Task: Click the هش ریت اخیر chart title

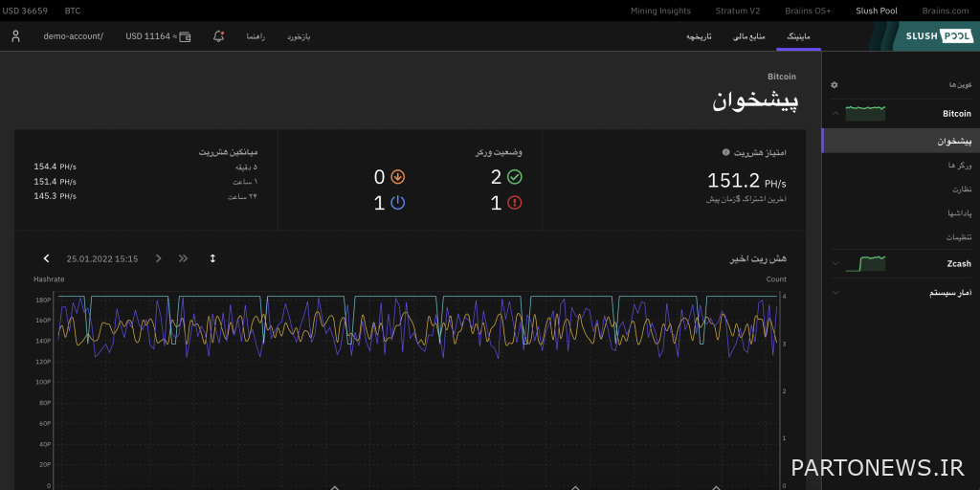Action: tap(758, 258)
